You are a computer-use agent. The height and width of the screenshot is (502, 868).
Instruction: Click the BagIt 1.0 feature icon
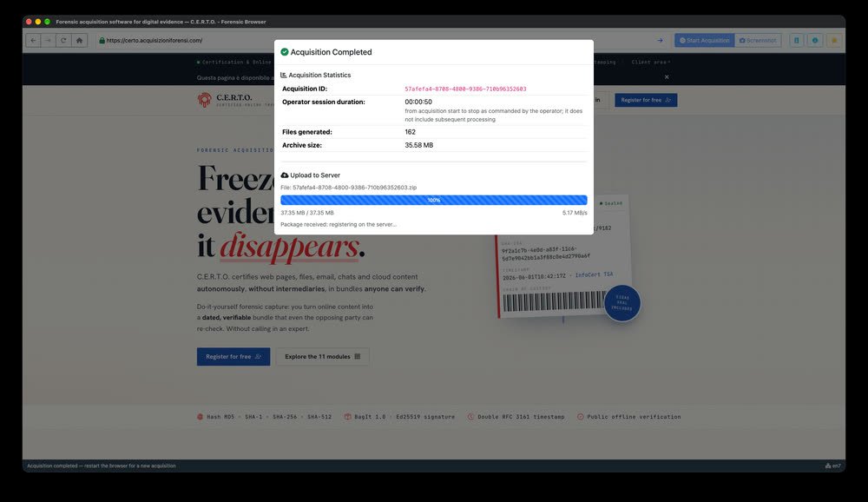point(348,417)
